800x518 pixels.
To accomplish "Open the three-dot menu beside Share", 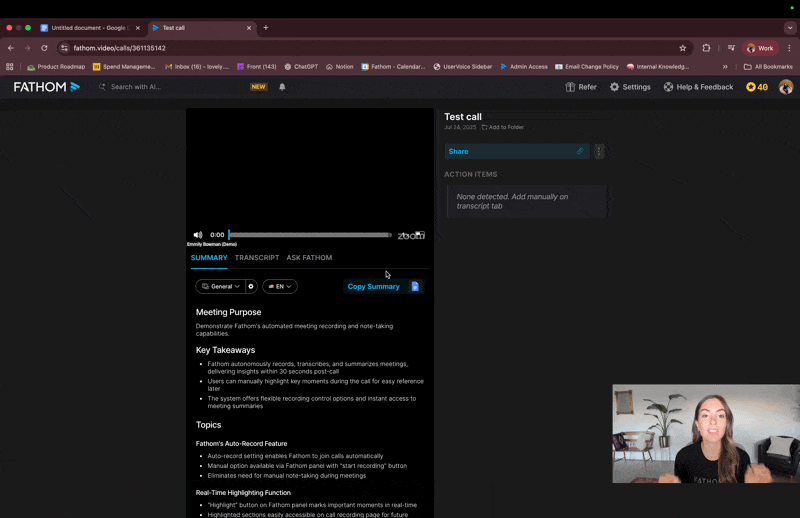I will [x=599, y=152].
